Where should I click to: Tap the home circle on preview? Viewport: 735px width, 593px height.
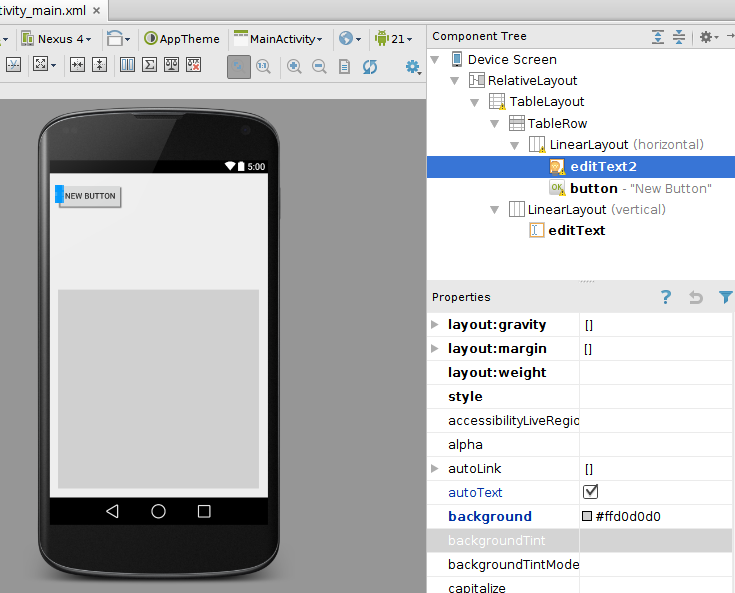pos(158,511)
